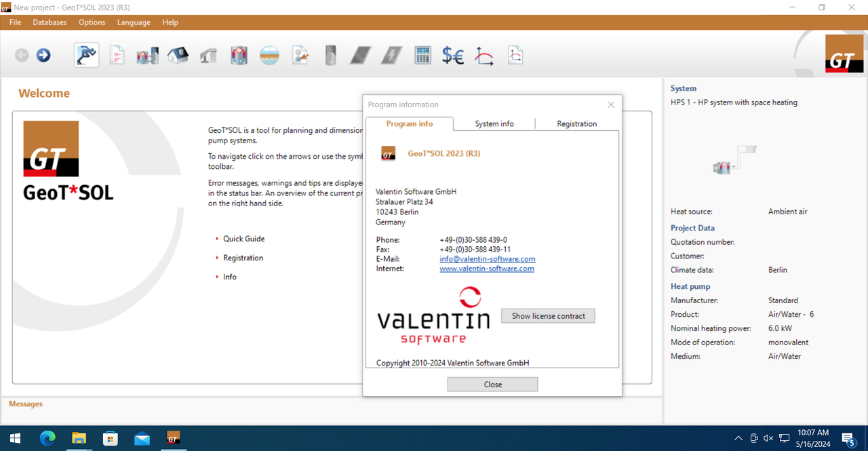Open the results graph curve icon
The height and width of the screenshot is (451, 868).
pyautogui.click(x=484, y=56)
